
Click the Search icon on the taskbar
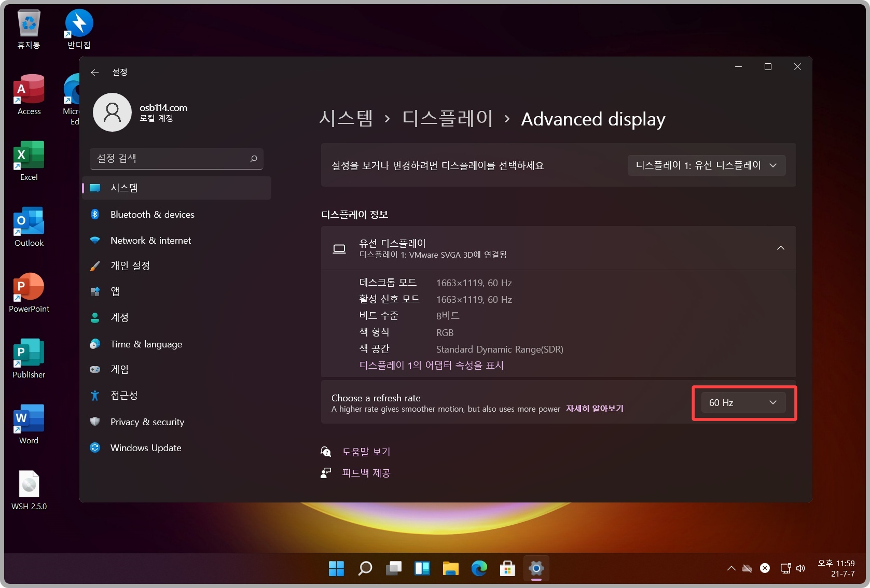pyautogui.click(x=364, y=568)
